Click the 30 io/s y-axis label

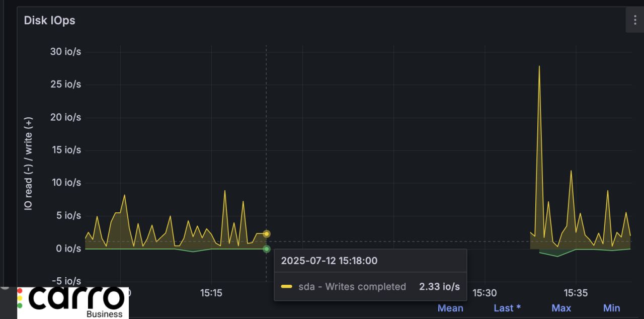65,52
